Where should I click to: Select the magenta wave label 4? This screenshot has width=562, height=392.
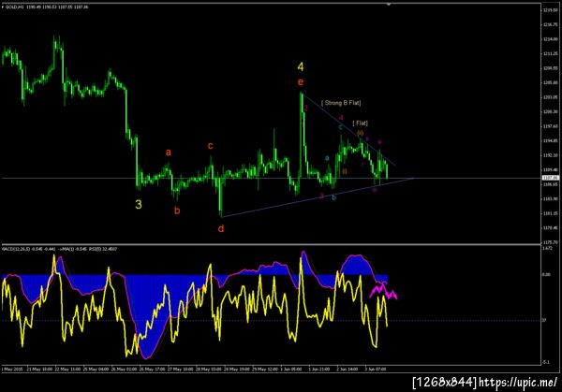341,118
